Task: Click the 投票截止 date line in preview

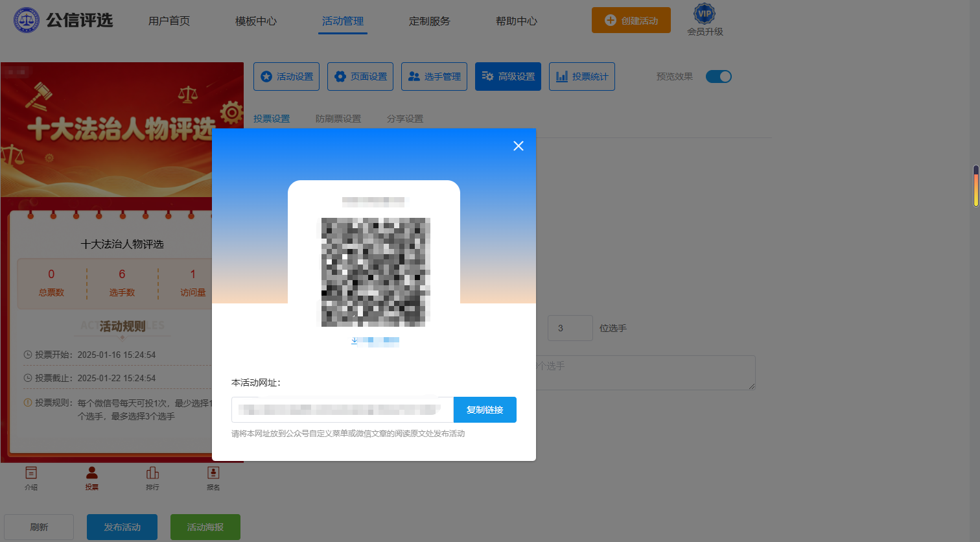Action: tap(90, 378)
